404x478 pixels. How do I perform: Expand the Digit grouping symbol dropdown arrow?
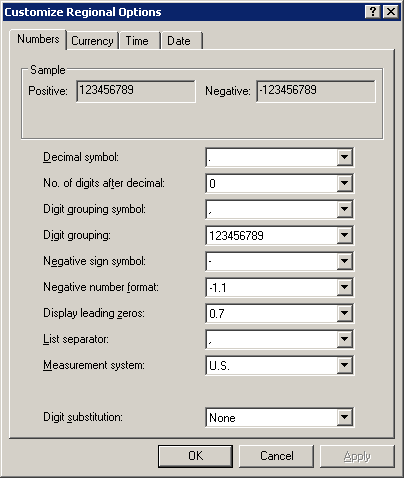344,209
